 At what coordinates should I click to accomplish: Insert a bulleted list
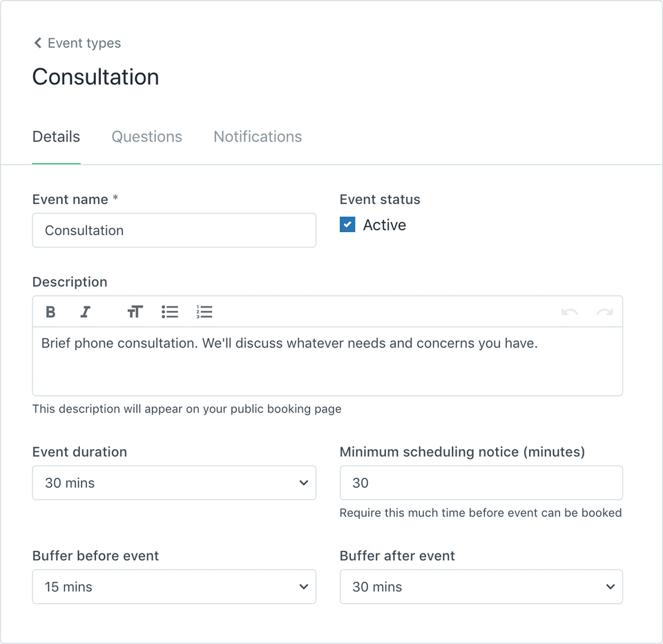170,312
